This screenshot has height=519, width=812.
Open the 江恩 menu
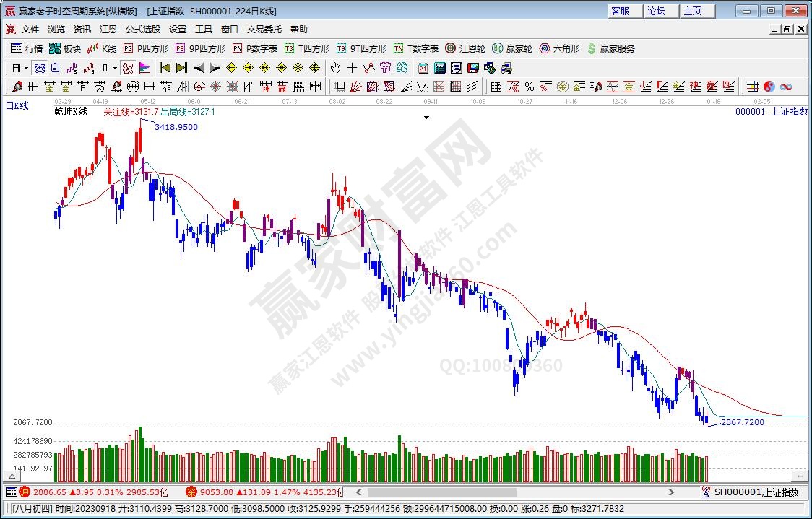pyautogui.click(x=108, y=30)
